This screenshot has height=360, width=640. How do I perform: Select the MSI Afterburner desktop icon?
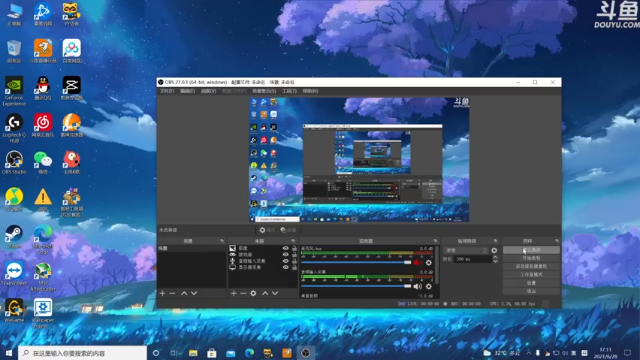(43, 277)
